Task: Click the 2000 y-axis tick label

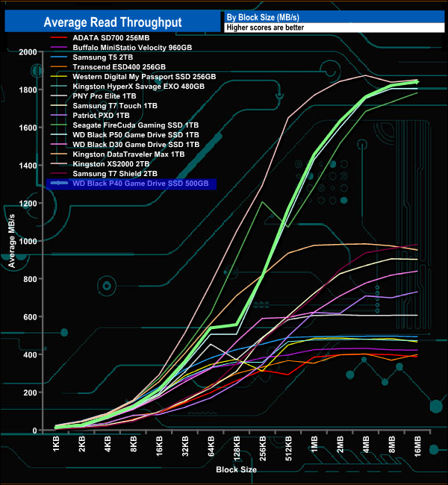Action: pyautogui.click(x=28, y=52)
